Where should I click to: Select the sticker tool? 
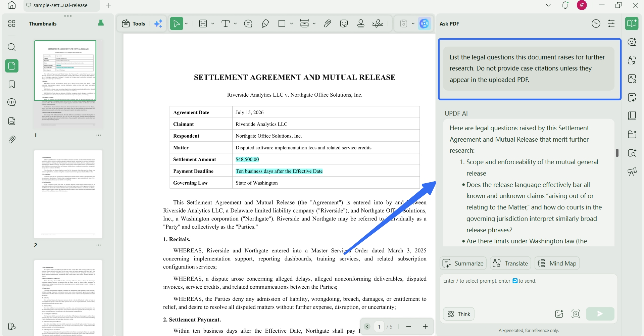coord(344,23)
